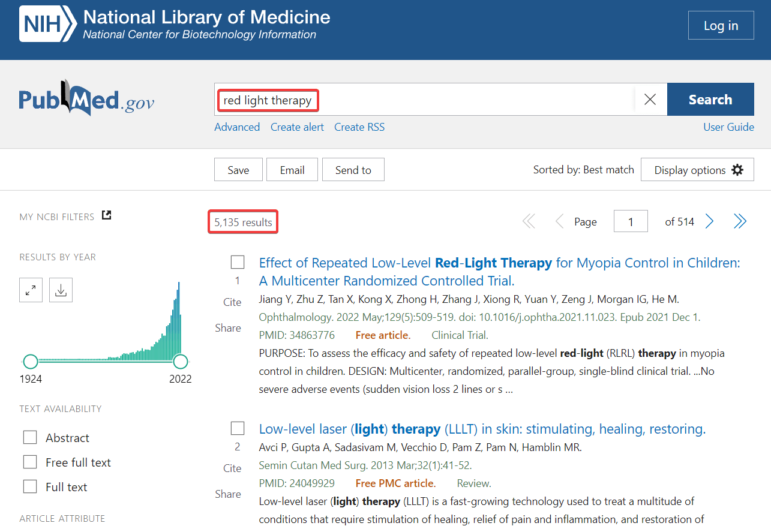Viewport: 771px width, 532px height.
Task: Click the 5,135 results count text
Action: coord(243,222)
